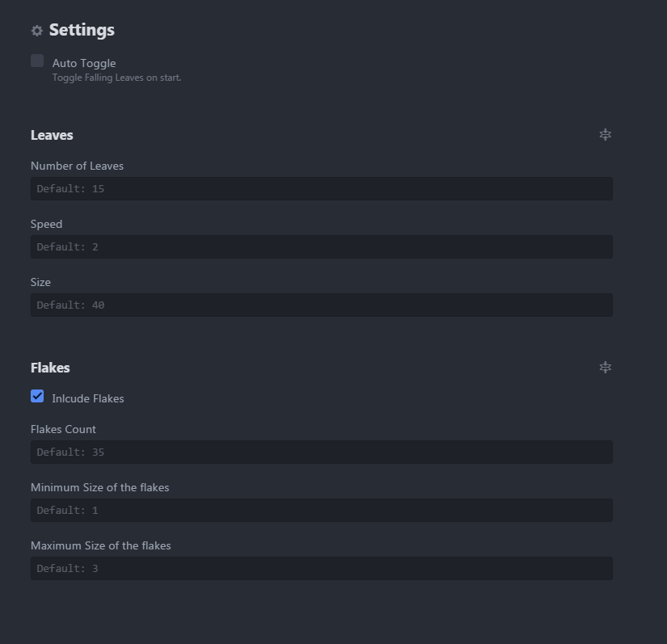Click the Flakes Count label

tap(63, 429)
